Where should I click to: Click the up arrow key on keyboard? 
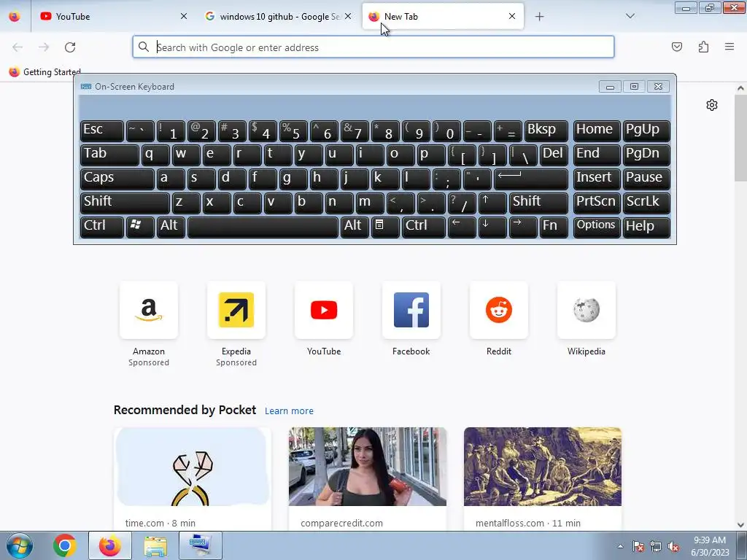tap(492, 203)
